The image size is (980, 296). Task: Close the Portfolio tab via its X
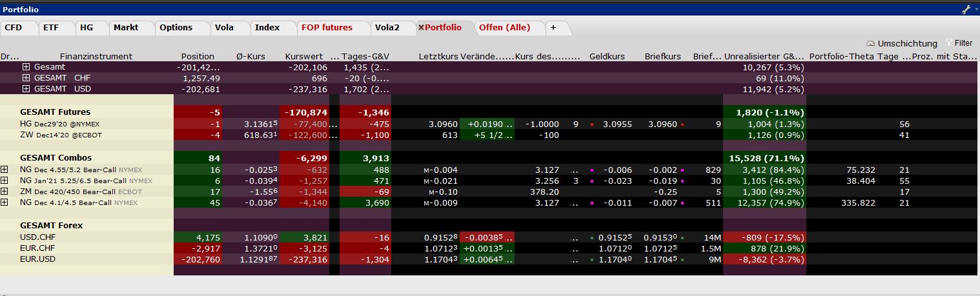pyautogui.click(x=421, y=28)
